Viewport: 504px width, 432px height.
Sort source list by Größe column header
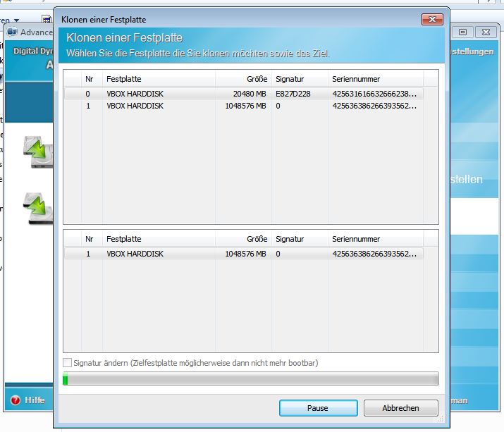click(x=243, y=79)
